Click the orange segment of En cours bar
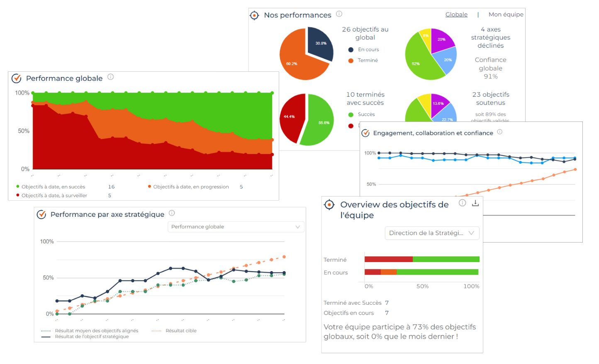599x364 pixels. 389,272
